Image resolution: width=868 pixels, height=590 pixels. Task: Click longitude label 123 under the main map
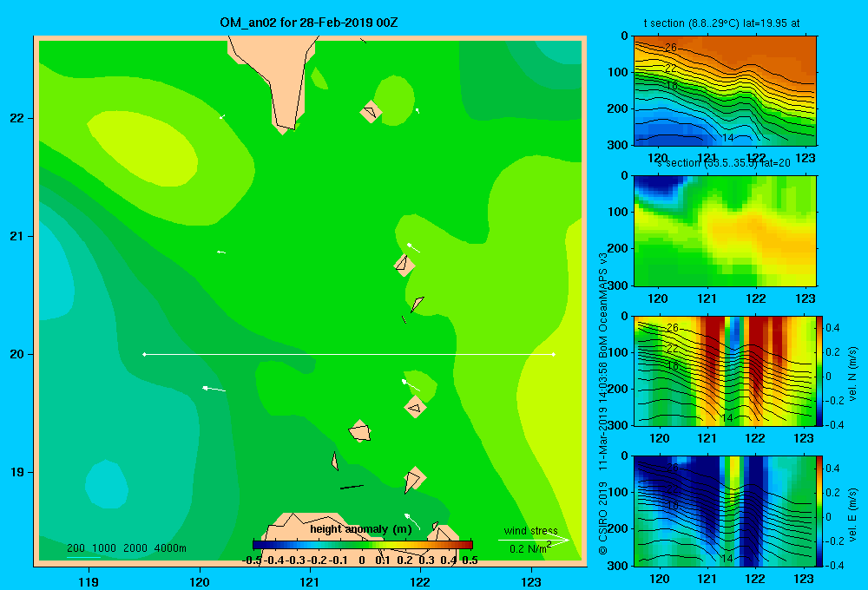tap(531, 581)
